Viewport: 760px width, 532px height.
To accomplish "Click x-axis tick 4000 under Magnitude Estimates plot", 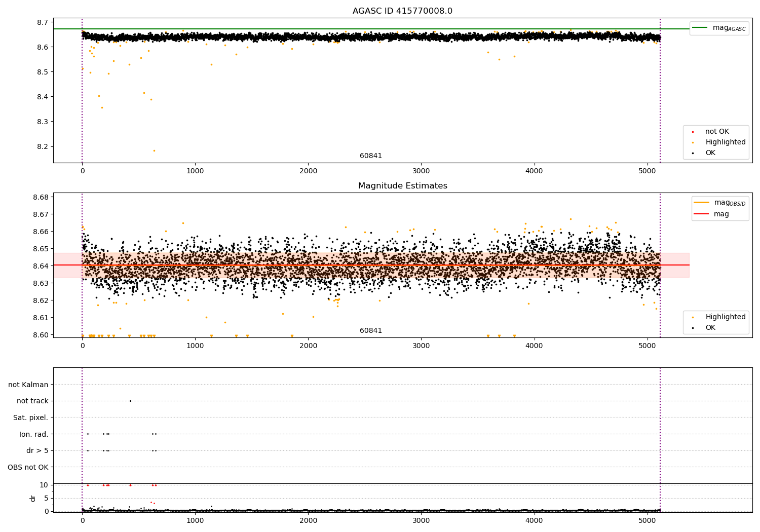I will click(534, 346).
